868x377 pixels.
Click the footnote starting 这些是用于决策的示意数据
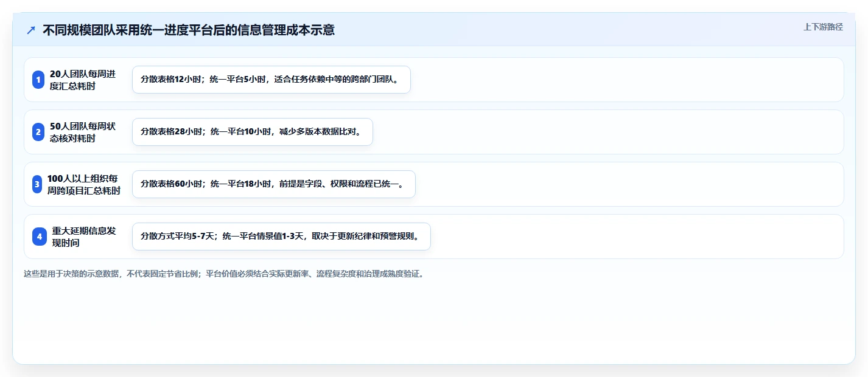pyautogui.click(x=224, y=274)
